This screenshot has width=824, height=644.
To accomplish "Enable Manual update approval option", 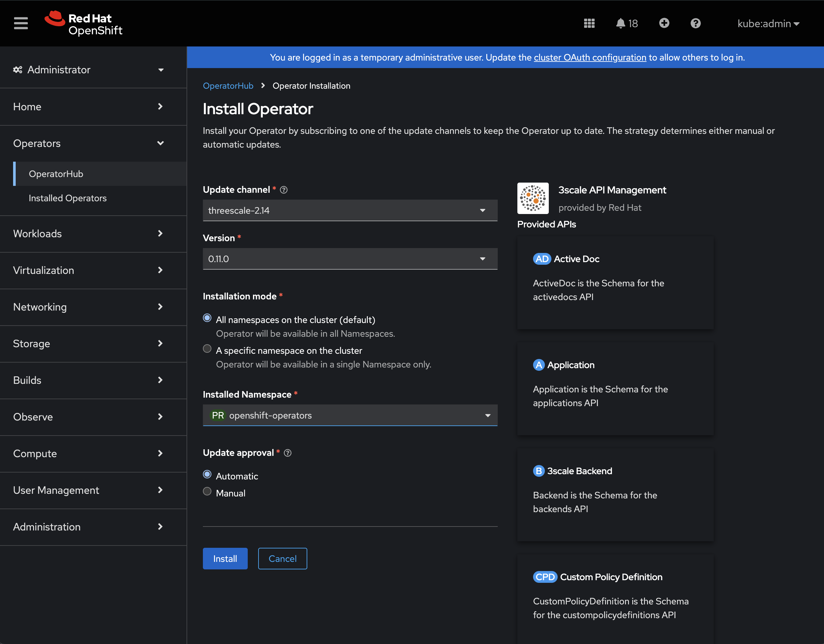I will (x=207, y=493).
